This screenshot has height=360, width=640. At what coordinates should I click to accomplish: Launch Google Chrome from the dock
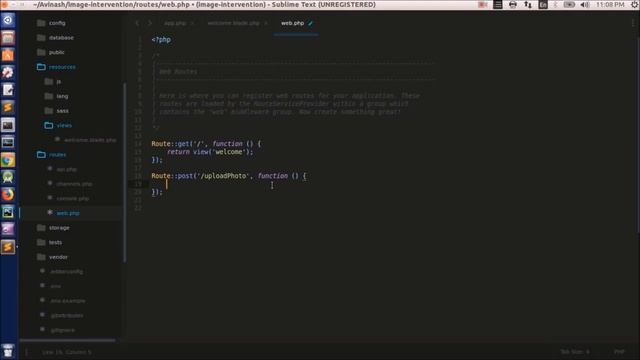pos(8,160)
